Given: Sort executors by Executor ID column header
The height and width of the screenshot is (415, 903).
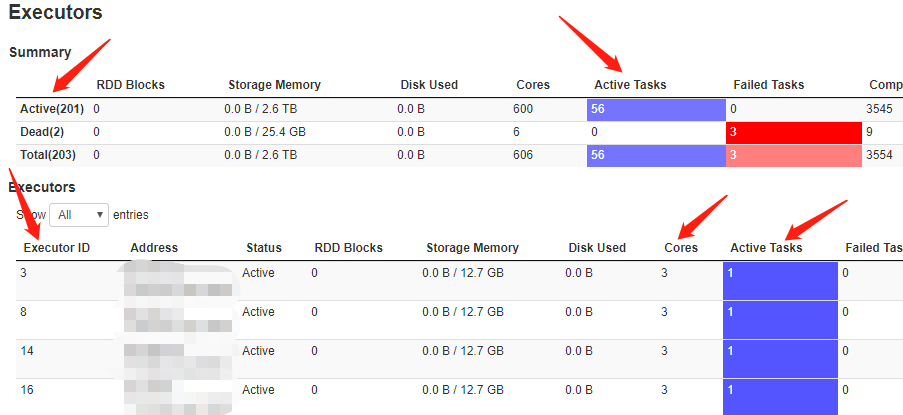Looking at the screenshot, I should [x=56, y=248].
